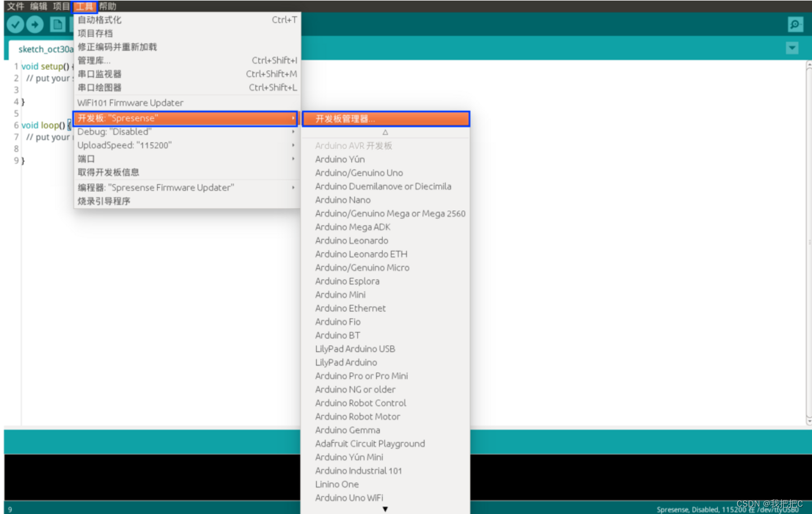The height and width of the screenshot is (514, 812).
Task: Select Arduino Robot Control board
Action: pyautogui.click(x=385, y=403)
